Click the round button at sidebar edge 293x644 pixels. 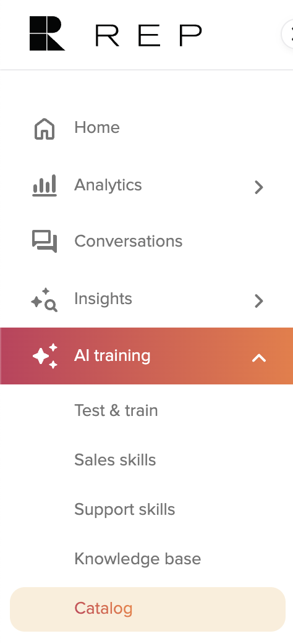[x=287, y=34]
